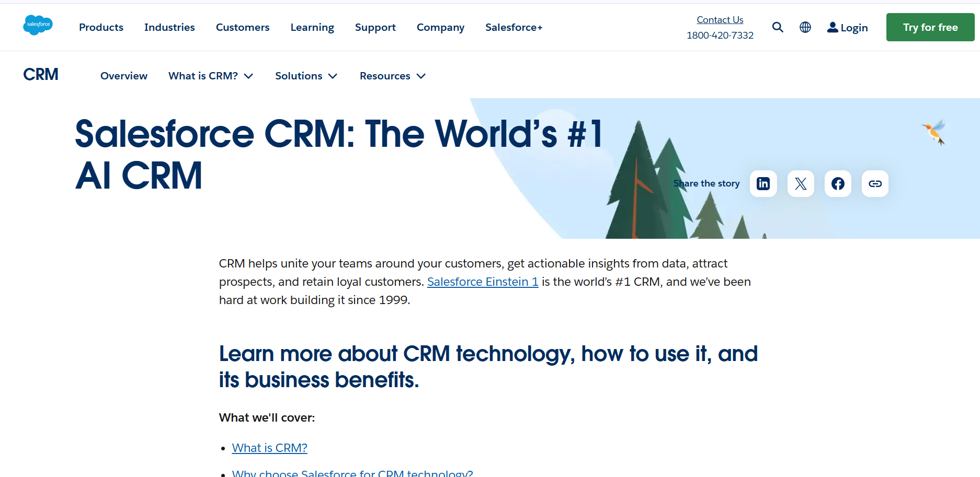Click the 'Learn more about CRM technology' heading
Screen dimensions: 980x477
(x=488, y=367)
